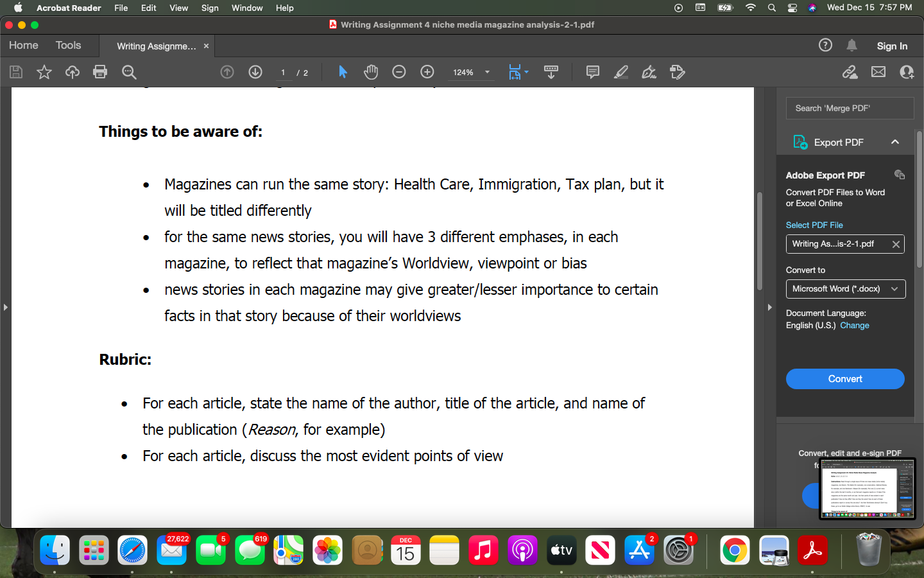
Task: Open the stamp and more tools icon
Action: (678, 72)
